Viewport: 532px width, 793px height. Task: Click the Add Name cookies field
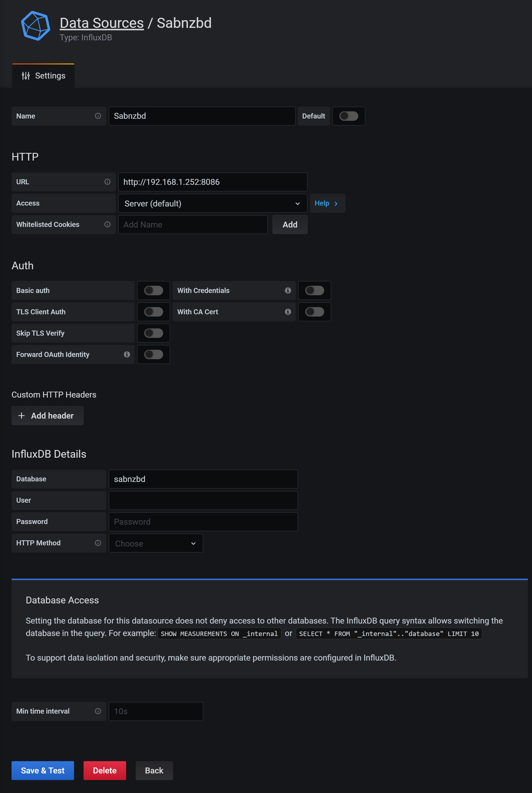[193, 225]
